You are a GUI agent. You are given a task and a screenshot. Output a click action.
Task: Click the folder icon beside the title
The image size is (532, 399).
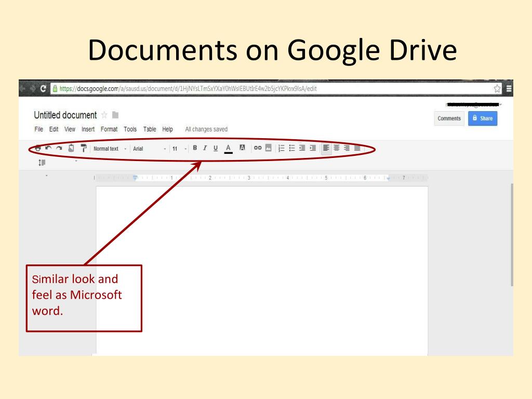click(x=115, y=115)
